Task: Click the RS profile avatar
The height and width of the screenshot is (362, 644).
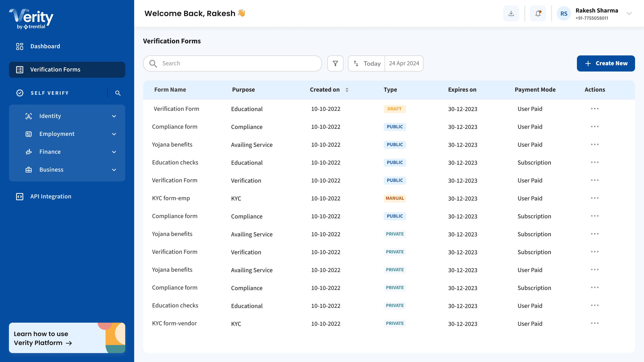Action: [x=564, y=14]
